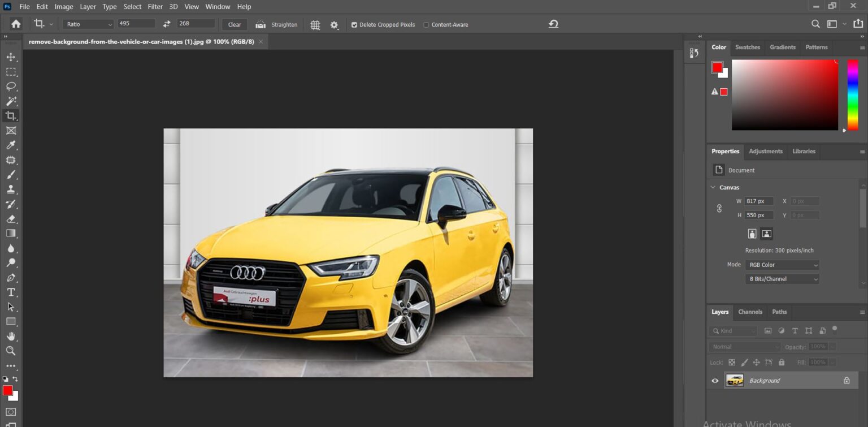Image resolution: width=868 pixels, height=427 pixels.
Task: Open the 8 Bits/Channel dropdown
Action: click(782, 279)
